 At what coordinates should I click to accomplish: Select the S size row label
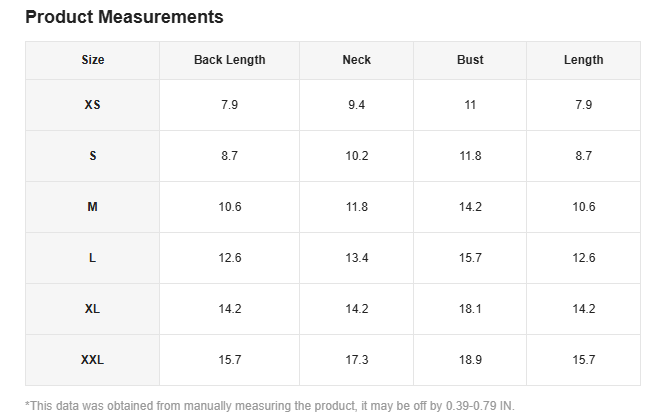click(93, 156)
